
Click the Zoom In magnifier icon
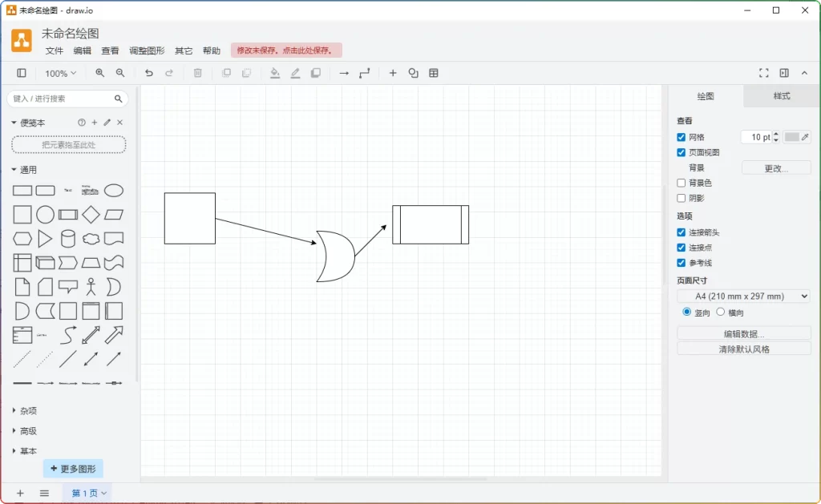point(99,73)
